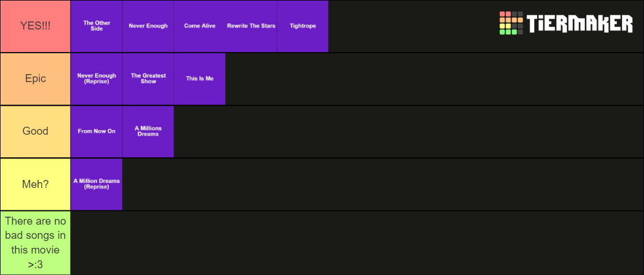Click the green no bad songs label
Screen dimensions: 644x275
(x=36, y=243)
